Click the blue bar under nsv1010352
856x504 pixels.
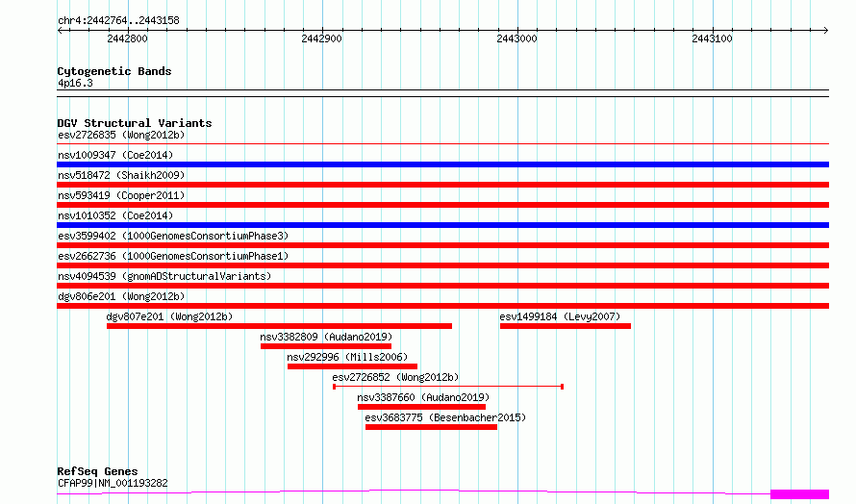click(x=442, y=225)
